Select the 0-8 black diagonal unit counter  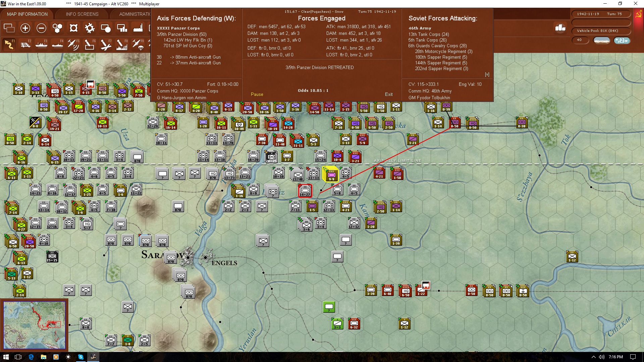coord(35,123)
